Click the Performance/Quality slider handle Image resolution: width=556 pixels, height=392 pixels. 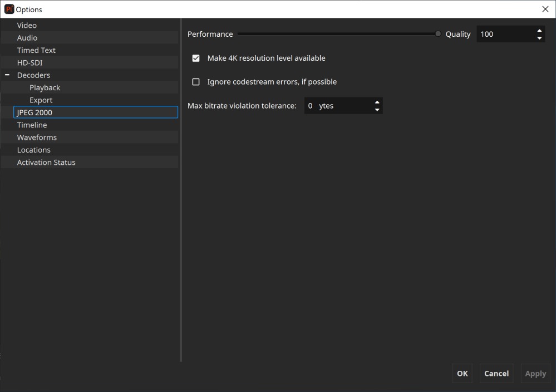[438, 34]
